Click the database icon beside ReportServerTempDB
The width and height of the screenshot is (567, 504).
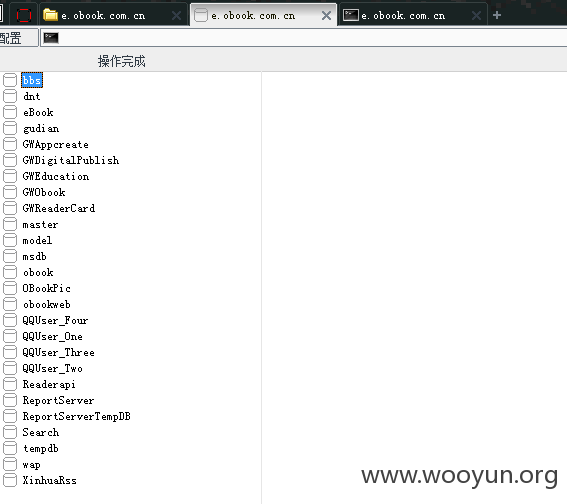pyautogui.click(x=10, y=416)
